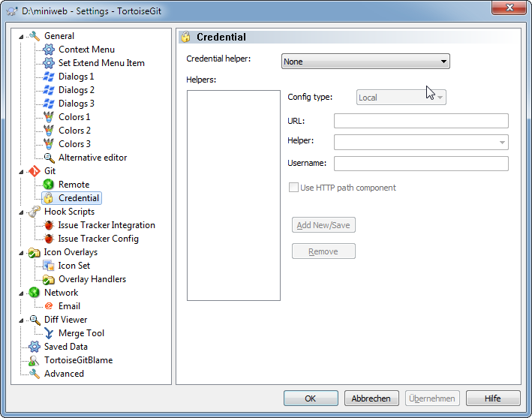532x418 pixels.
Task: Click the flag icon beside Dialogs 2
Action: [x=49, y=90]
